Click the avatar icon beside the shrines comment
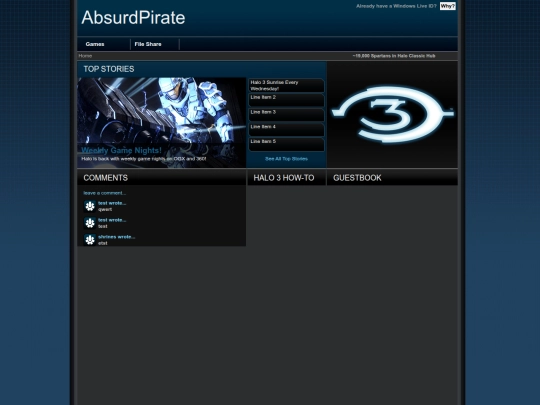 point(90,239)
